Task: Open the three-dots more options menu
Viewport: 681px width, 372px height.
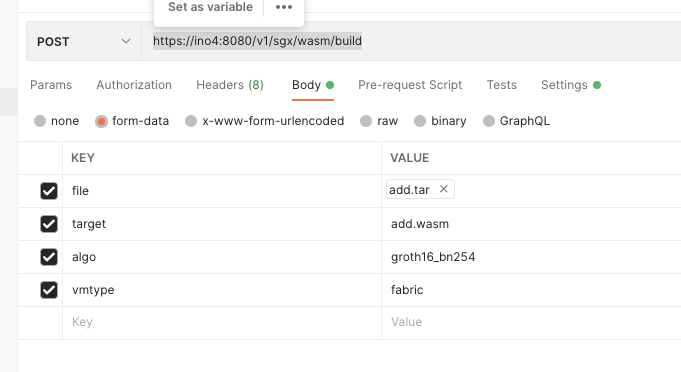Action: tap(284, 7)
